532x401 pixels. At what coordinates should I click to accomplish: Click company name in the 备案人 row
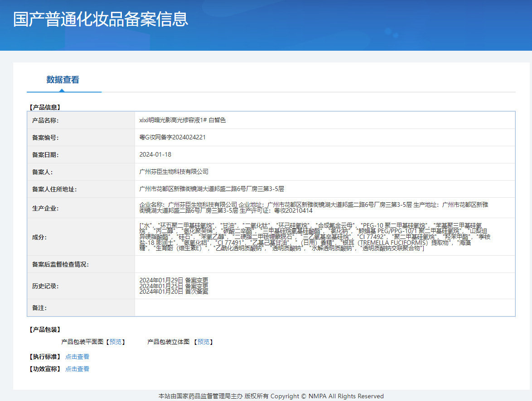click(174, 172)
